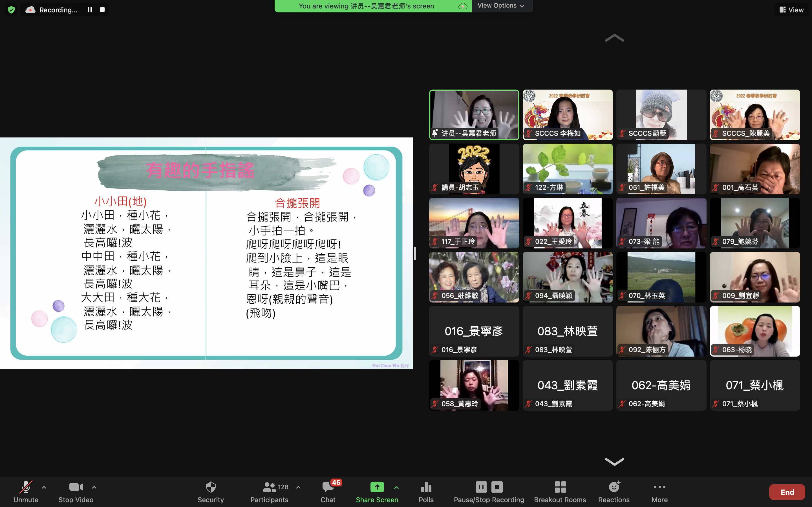Viewport: 812px width, 507px height.
Task: Click the encryption shield icon
Action: tap(11, 10)
